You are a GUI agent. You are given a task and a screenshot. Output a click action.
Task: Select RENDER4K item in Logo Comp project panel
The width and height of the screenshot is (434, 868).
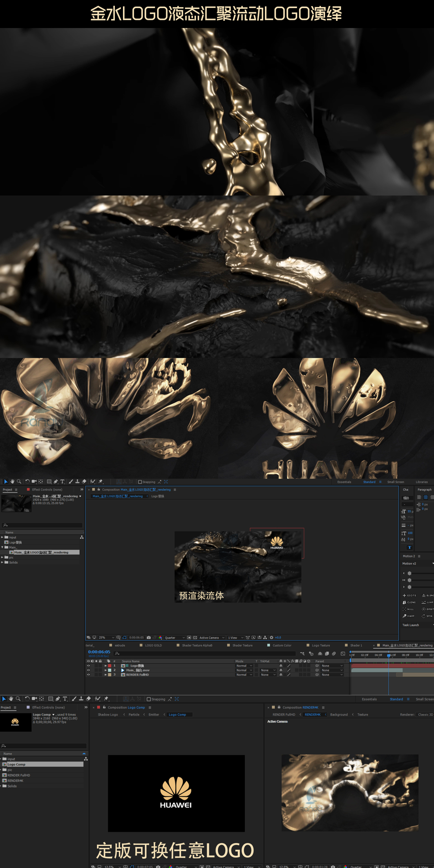tap(15, 780)
